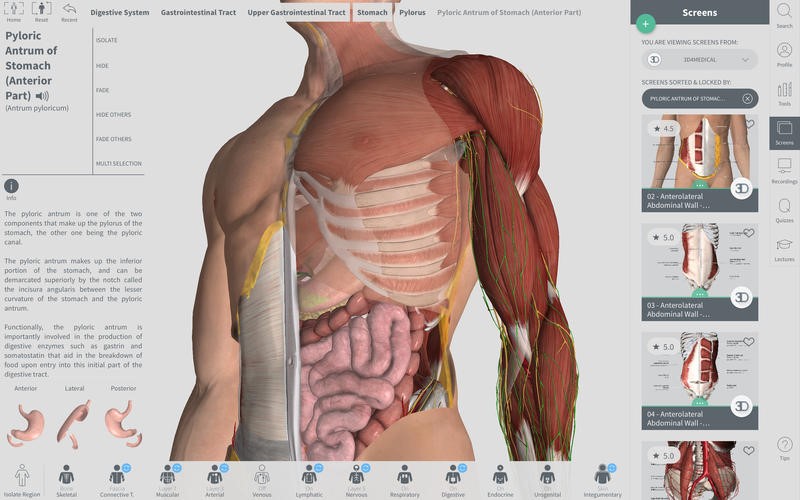Screen dimensions: 800x500
Task: Open the 3D4MEDICAL screens source dropdown
Action: point(699,60)
